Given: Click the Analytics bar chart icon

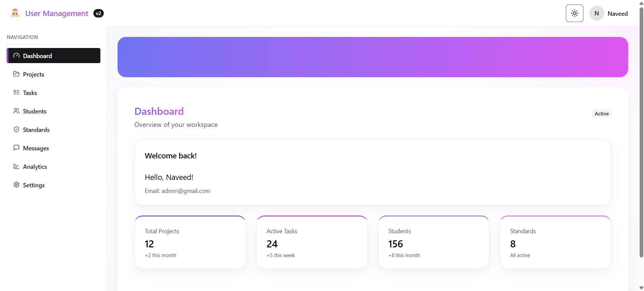Looking at the screenshot, I should [16, 166].
